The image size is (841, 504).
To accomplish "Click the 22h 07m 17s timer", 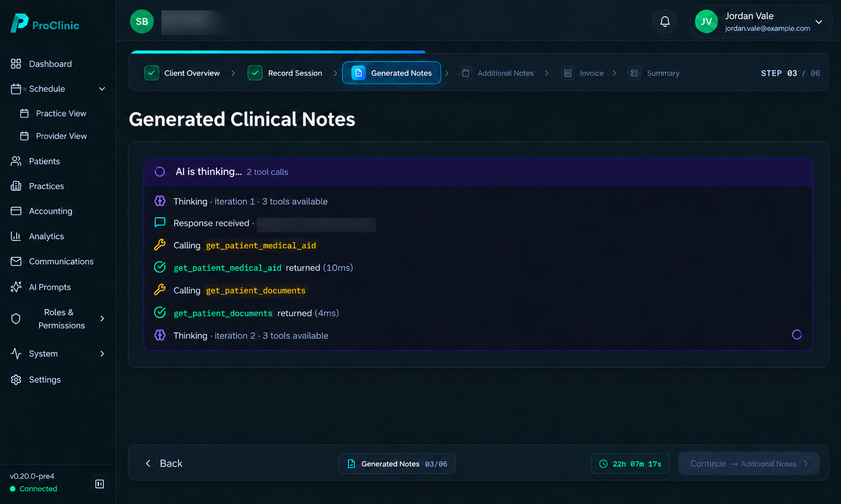I will (630, 464).
